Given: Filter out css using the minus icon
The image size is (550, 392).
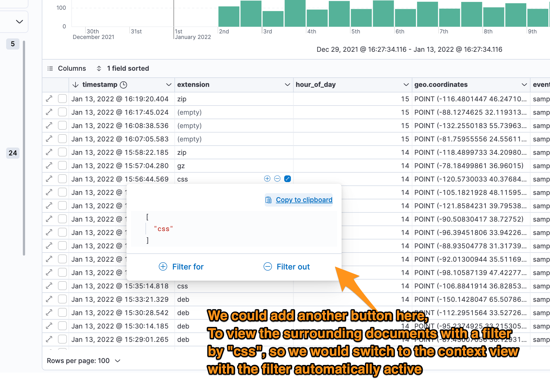Looking at the screenshot, I should (277, 179).
